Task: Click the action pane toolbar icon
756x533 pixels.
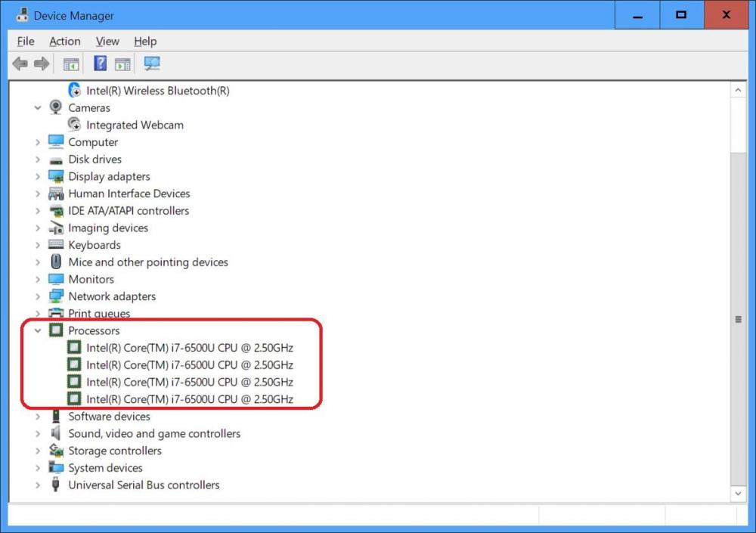Action: [x=122, y=64]
